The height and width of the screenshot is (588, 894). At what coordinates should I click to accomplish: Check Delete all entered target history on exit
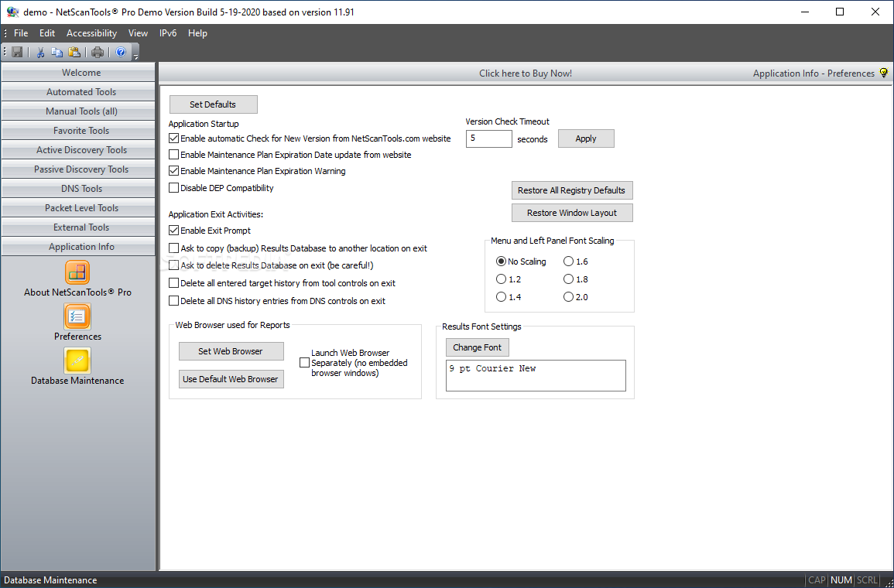coord(174,283)
